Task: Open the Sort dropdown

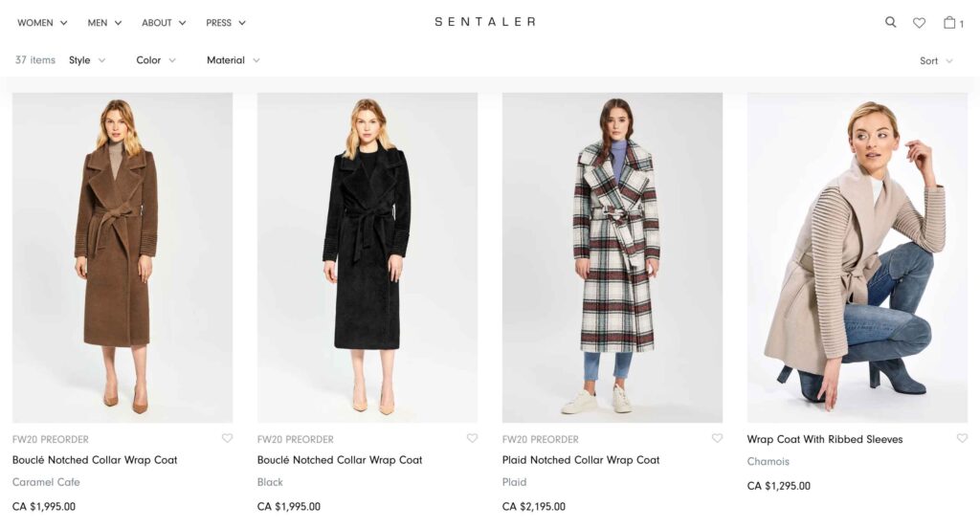Action: click(936, 61)
